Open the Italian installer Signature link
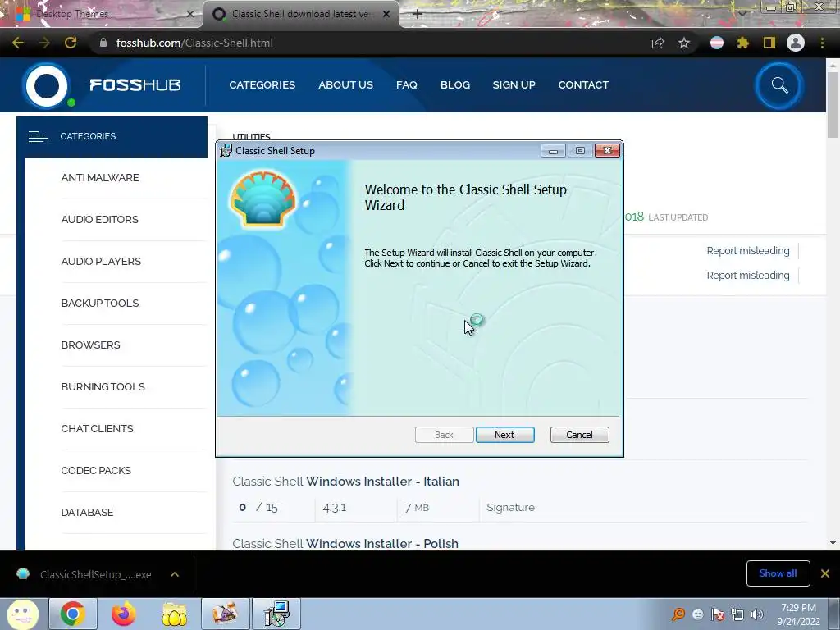Viewport: 840px width, 630px height. (510, 507)
